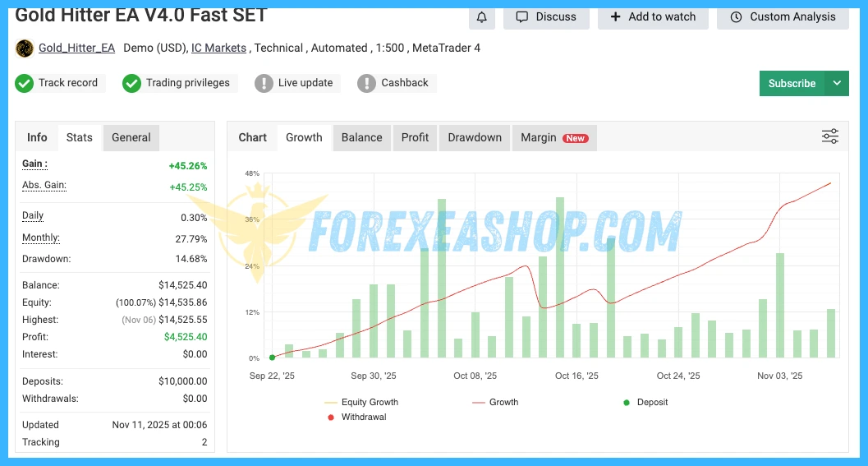Viewport: 868px width, 466px height.
Task: Open the IC Markets broker link
Action: point(218,48)
